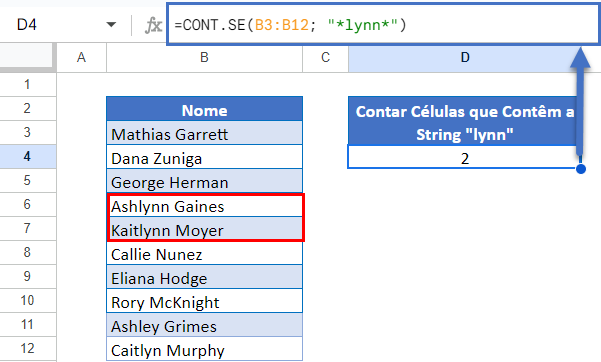
Task: Select column C header
Action: 325,58
